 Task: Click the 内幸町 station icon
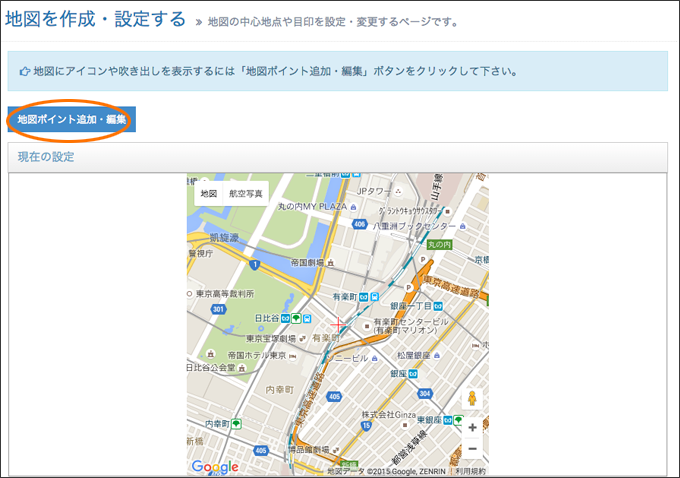pos(236,424)
